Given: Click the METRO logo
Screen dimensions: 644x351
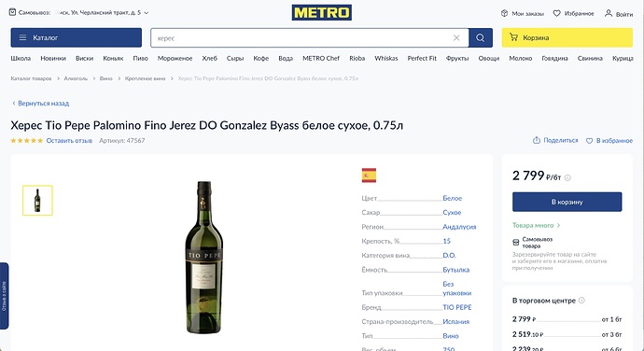Looking at the screenshot, I should coord(322,12).
